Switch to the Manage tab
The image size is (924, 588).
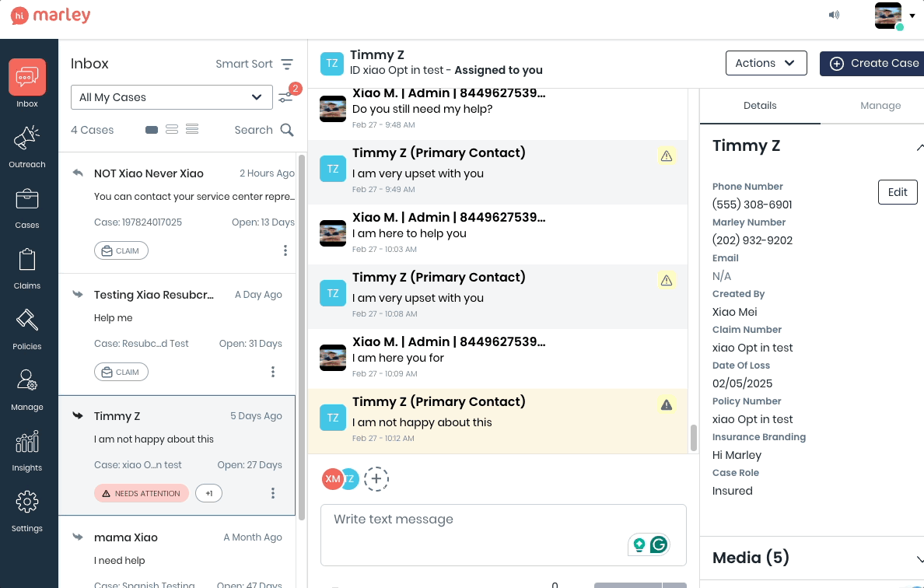tap(880, 106)
